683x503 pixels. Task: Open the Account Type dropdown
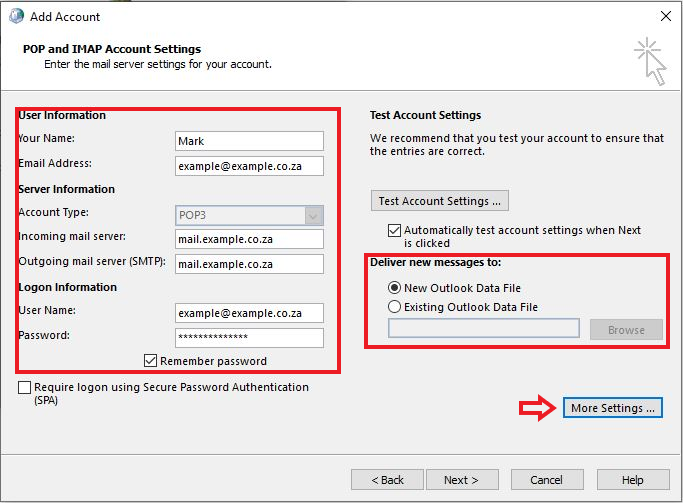point(249,216)
